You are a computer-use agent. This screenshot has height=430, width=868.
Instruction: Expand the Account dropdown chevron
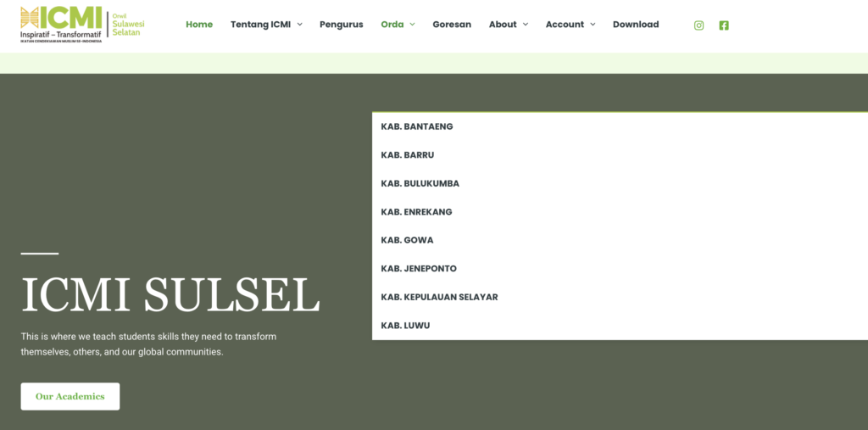tap(593, 25)
